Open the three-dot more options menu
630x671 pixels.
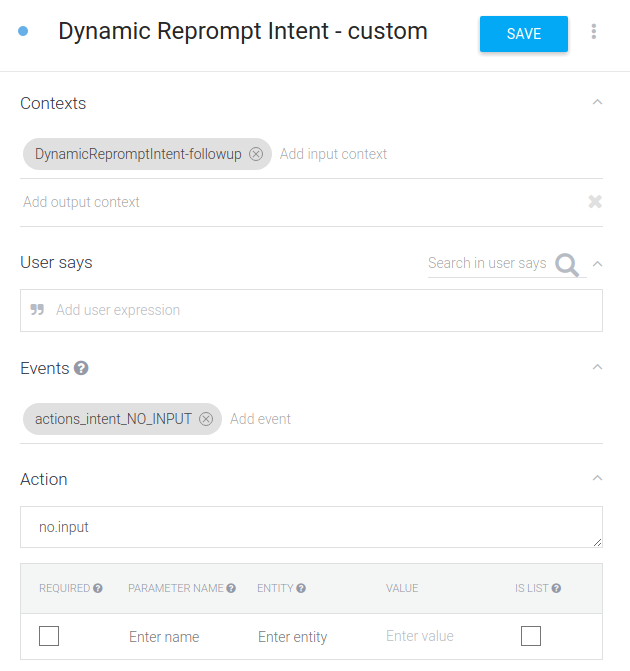(594, 32)
